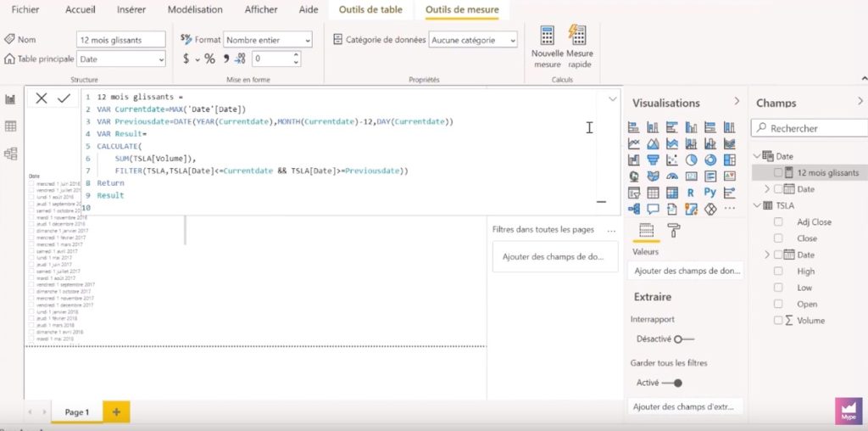Open the currency symbol dropdown arrow
The image size is (868, 431).
click(197, 59)
